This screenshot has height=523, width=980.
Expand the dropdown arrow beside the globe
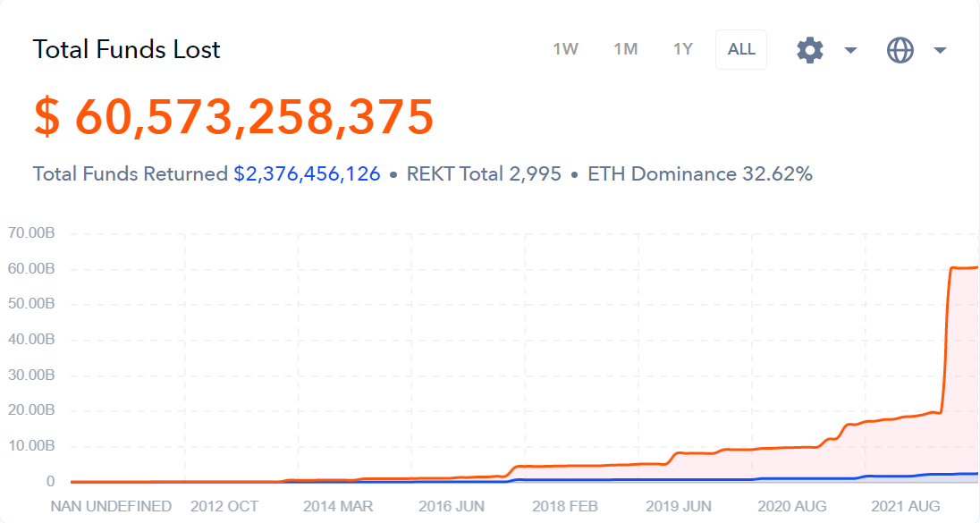(x=940, y=50)
